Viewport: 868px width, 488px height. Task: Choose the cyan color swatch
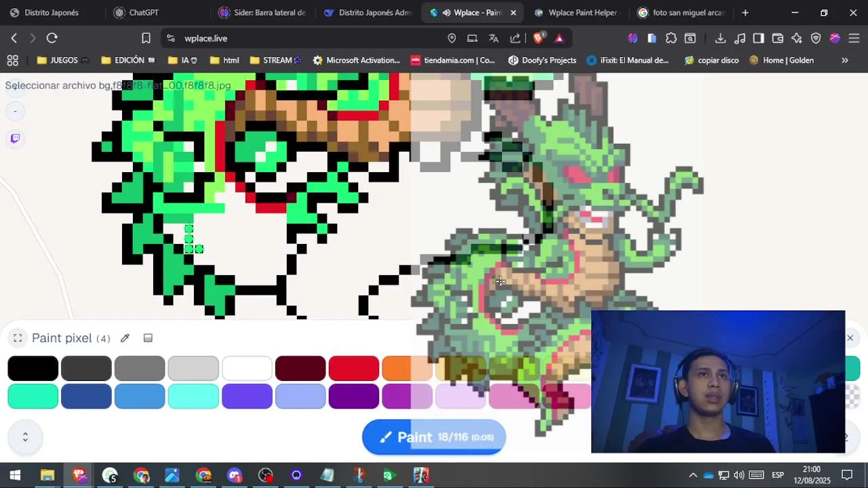[x=193, y=396]
